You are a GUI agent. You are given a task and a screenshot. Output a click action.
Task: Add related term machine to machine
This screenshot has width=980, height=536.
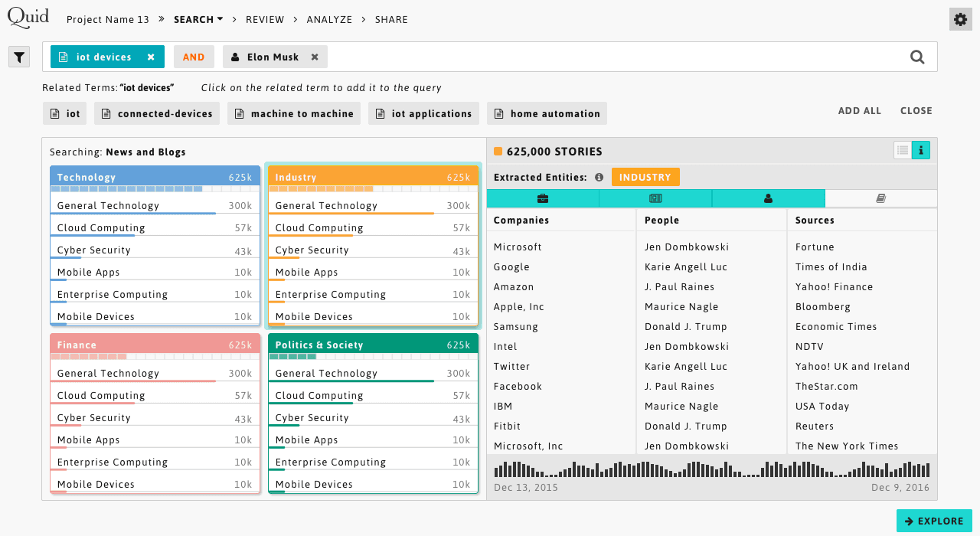[x=294, y=113]
